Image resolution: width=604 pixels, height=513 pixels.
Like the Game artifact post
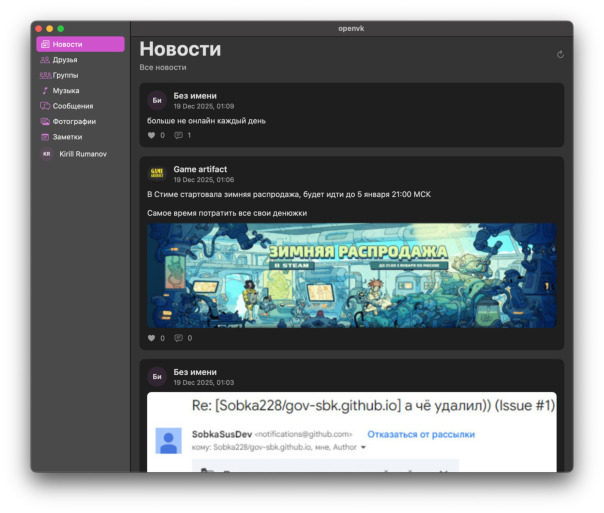click(151, 338)
